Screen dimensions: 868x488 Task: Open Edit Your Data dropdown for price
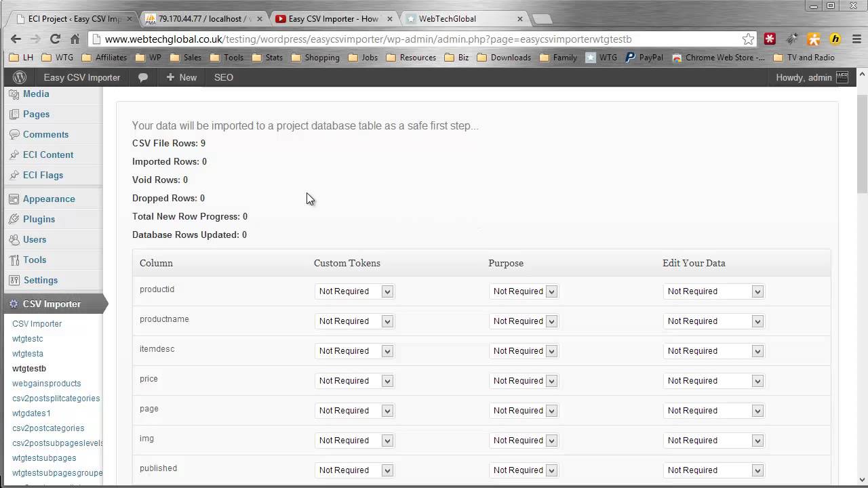coord(713,381)
